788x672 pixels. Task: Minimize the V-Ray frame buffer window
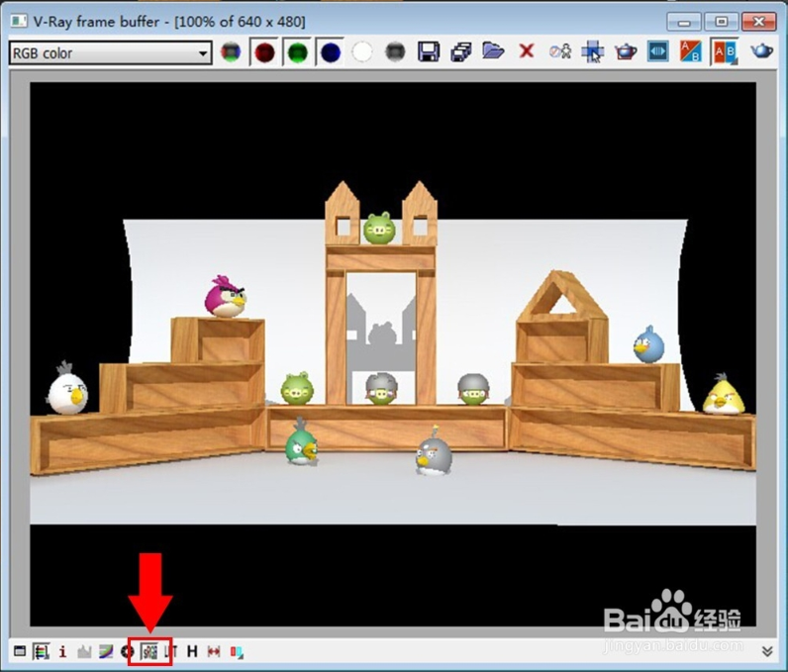[x=683, y=22]
